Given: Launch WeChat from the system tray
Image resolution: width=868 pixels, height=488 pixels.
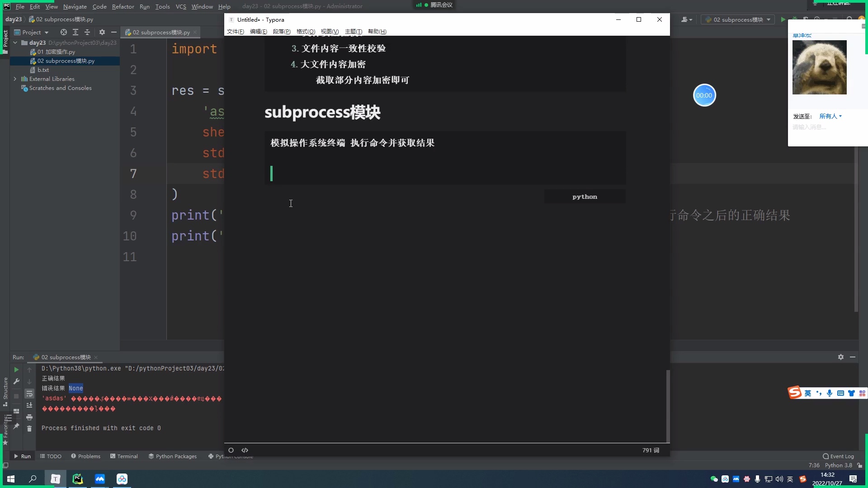Looking at the screenshot, I should click(x=714, y=479).
